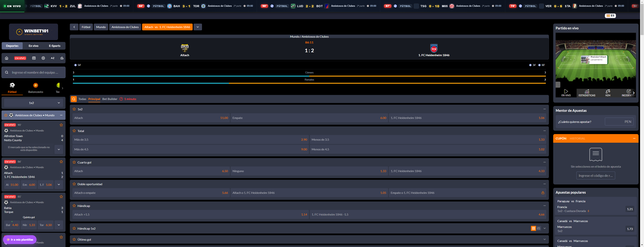Open the home icon in sidebar toolbar
Viewport: 644px width, 247px height.
coord(7,58)
